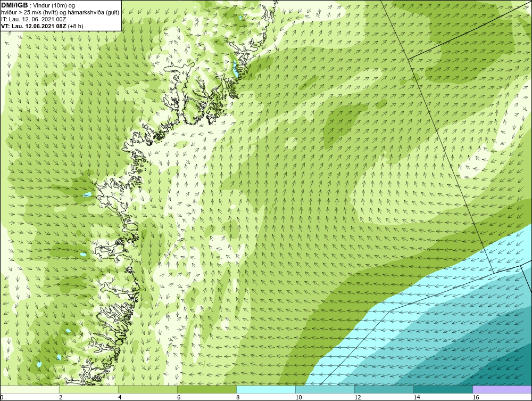Click the legend scale label '12'
The image size is (532, 401).
pyautogui.click(x=358, y=397)
